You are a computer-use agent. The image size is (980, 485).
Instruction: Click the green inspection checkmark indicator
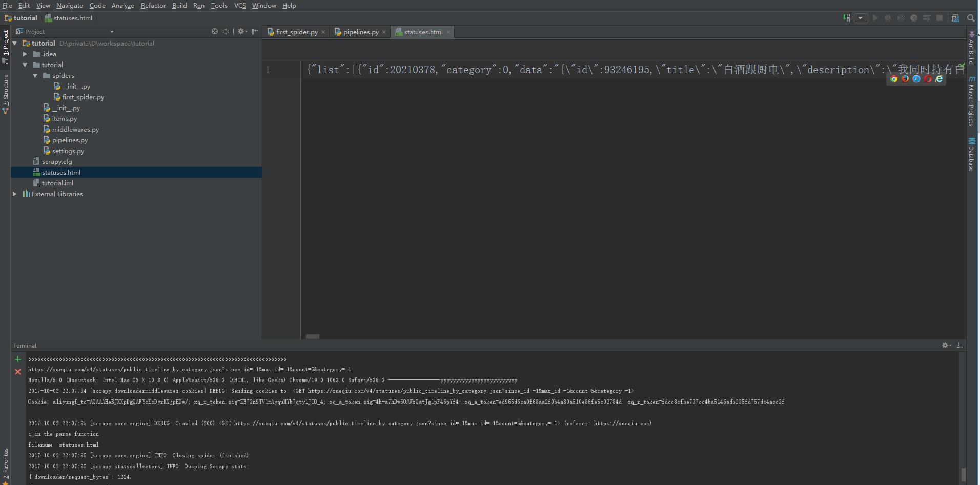pos(962,66)
